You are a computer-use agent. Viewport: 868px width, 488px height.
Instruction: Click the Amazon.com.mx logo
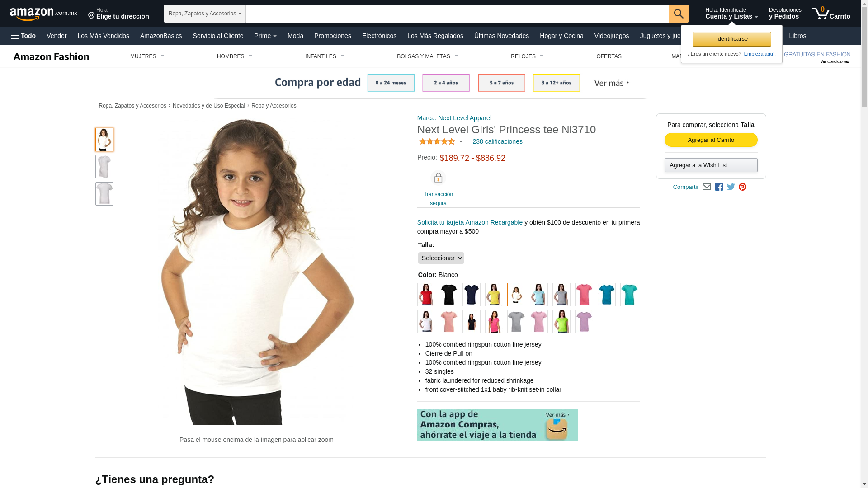(x=43, y=14)
